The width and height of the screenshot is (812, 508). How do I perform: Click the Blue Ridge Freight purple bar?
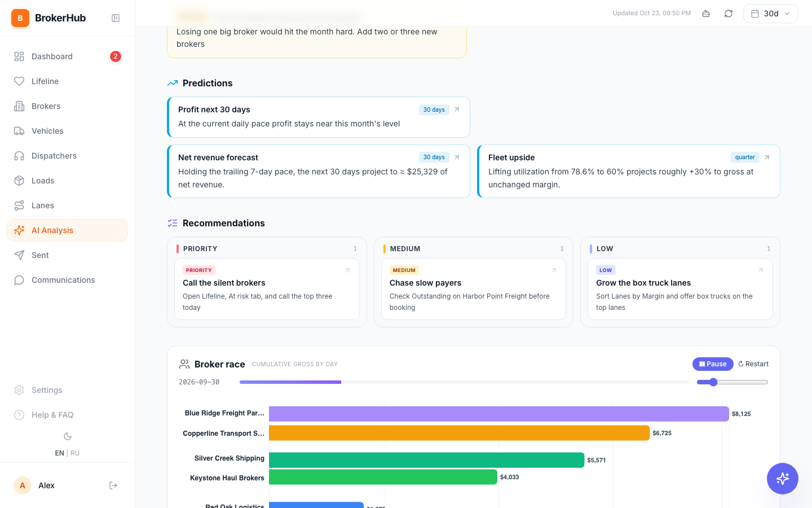click(x=499, y=414)
